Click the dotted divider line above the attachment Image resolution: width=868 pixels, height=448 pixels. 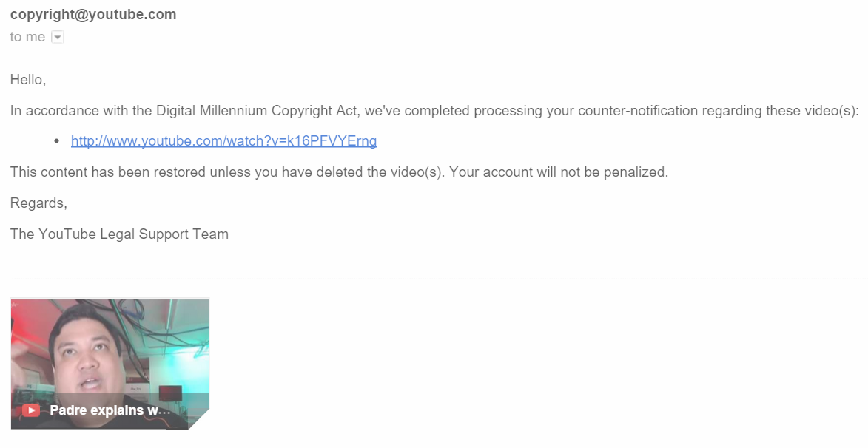pyautogui.click(x=438, y=279)
